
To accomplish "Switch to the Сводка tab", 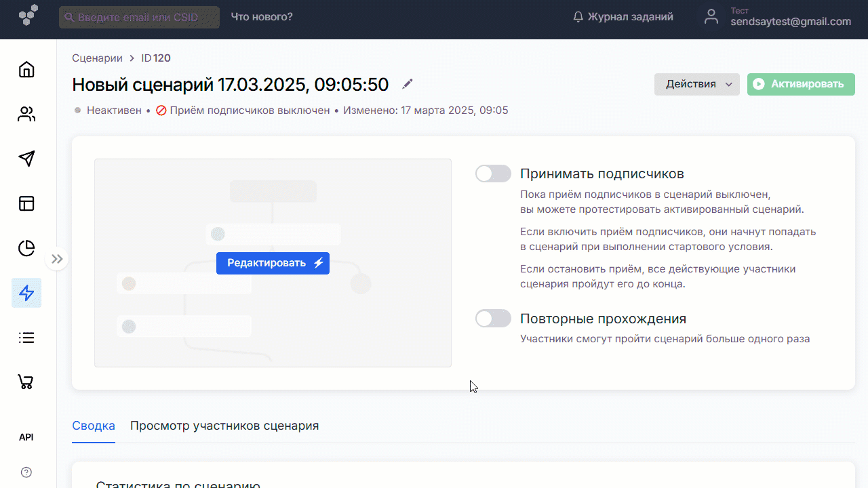I will pyautogui.click(x=94, y=426).
